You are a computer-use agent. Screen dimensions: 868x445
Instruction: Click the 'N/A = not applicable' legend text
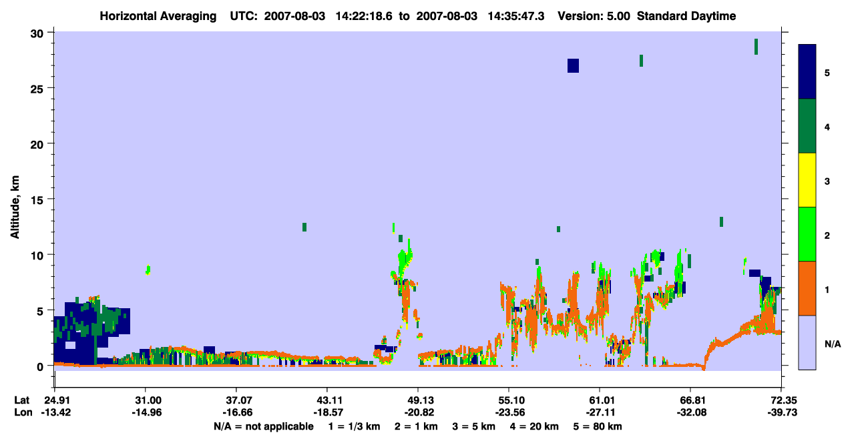tap(264, 426)
